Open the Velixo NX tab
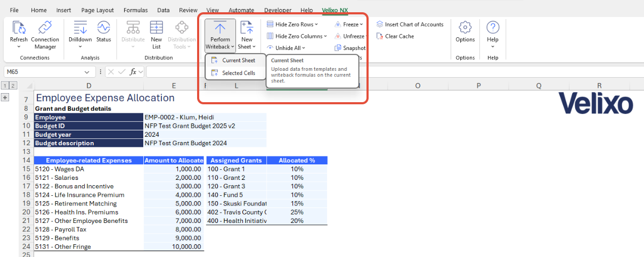The image size is (644, 257). pyautogui.click(x=335, y=10)
